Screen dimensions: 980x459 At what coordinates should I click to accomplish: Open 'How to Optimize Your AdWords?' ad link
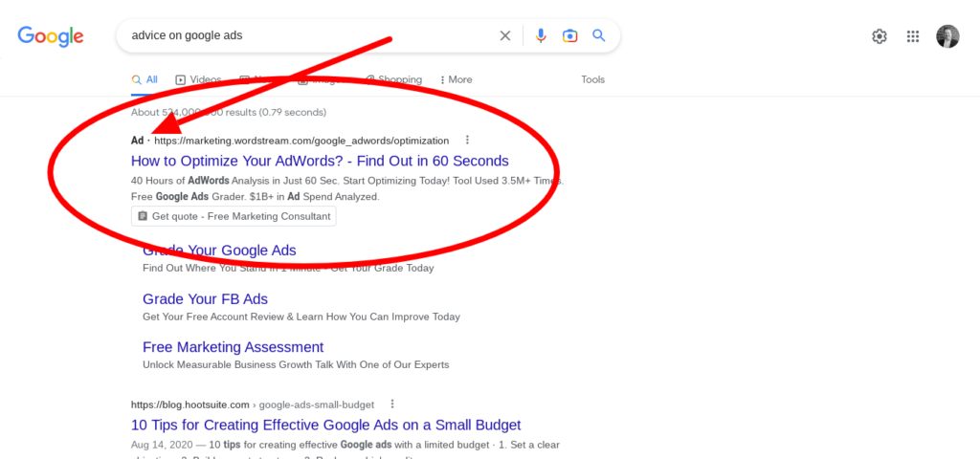click(320, 161)
